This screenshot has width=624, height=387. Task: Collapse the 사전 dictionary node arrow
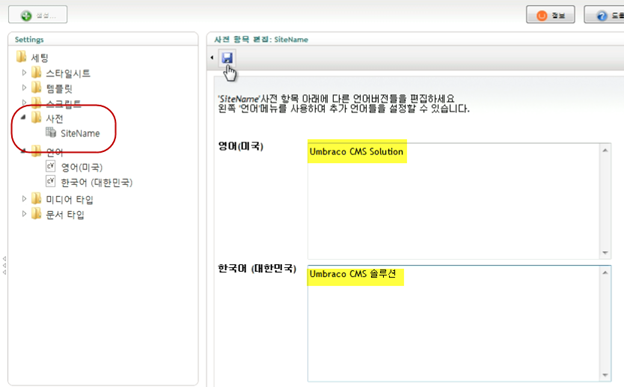(x=23, y=117)
